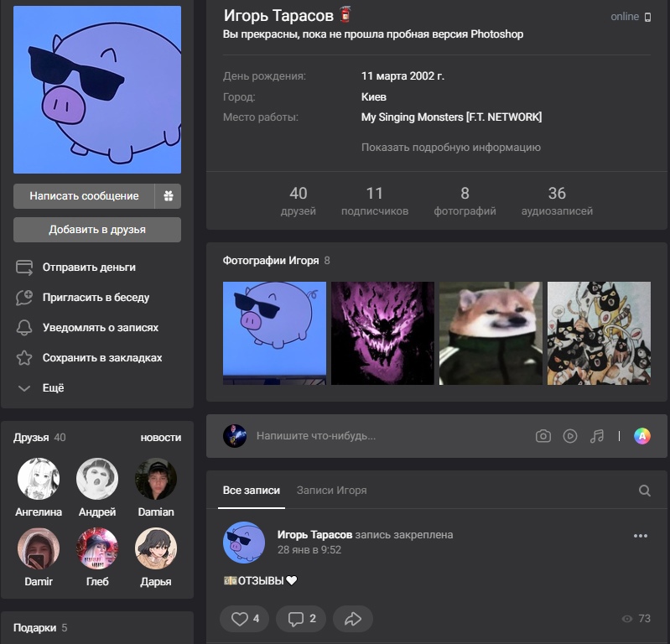Click the gift icon beside the message button
Image resolution: width=670 pixels, height=644 pixels.
169,196
